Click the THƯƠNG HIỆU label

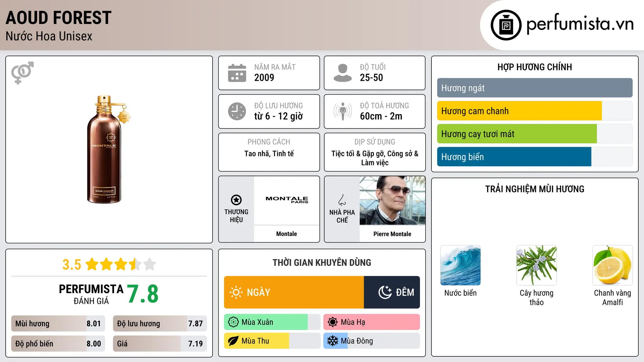(x=236, y=216)
